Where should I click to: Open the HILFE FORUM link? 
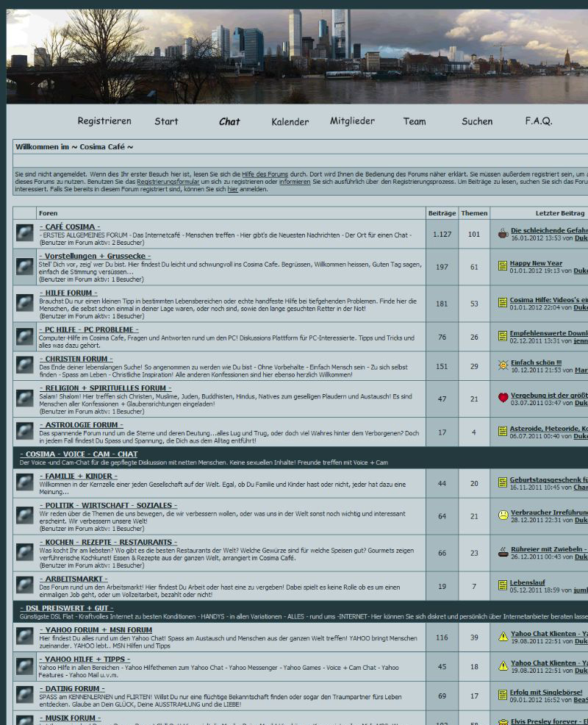click(68, 293)
